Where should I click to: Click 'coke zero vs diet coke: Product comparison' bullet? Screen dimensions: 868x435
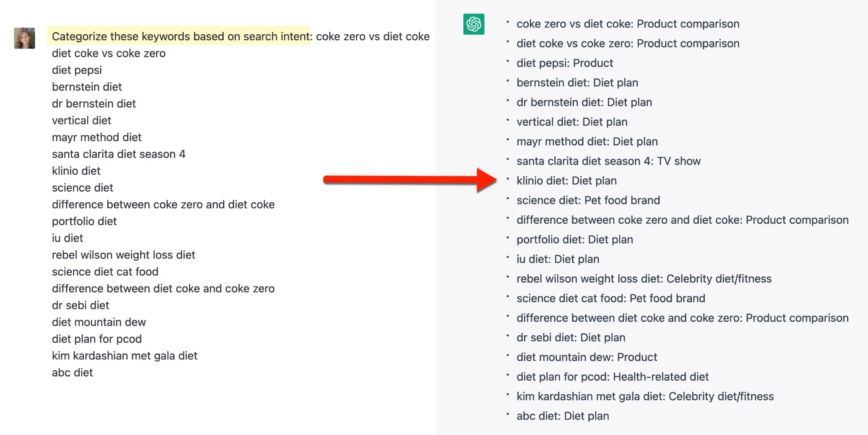point(628,24)
